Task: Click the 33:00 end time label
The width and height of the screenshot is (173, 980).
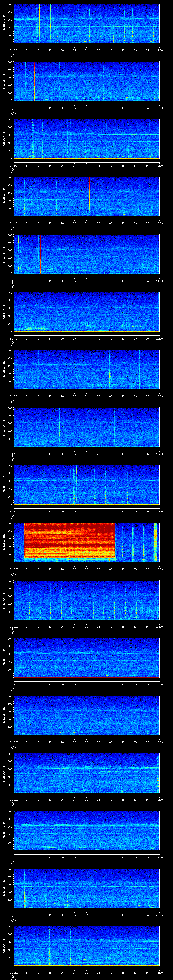Action: click(159, 972)
